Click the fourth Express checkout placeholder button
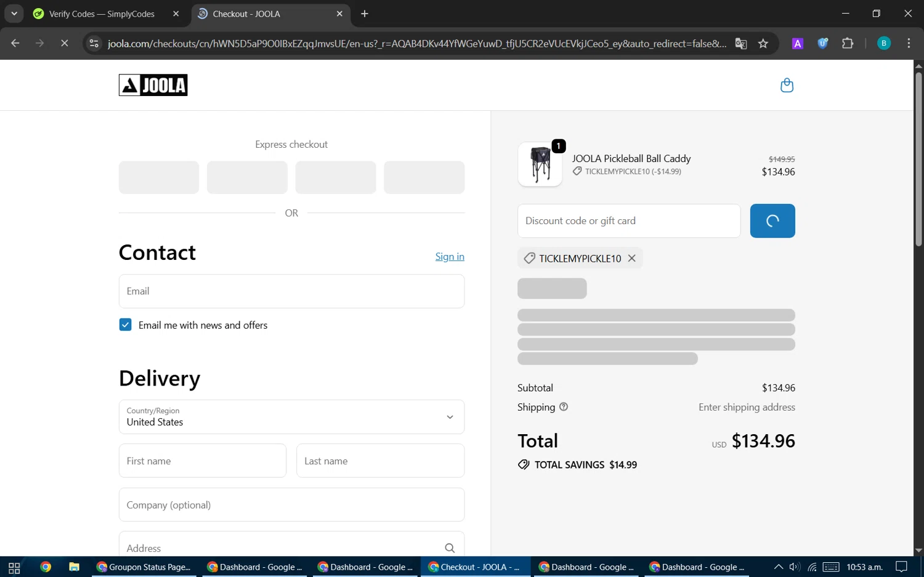Screen dimensions: 924x577 [x=424, y=177]
